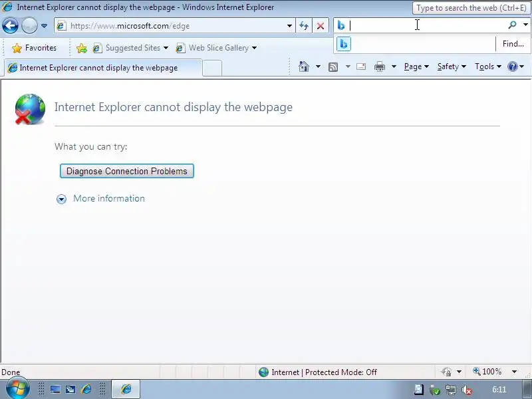Open the recent pages dropdown arrow
This screenshot has width=532, height=399.
44,26
